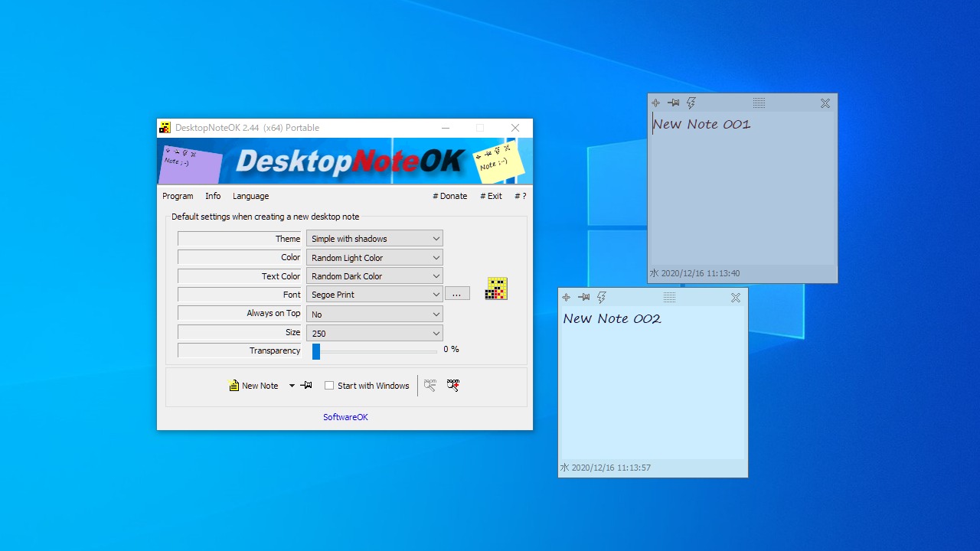Click the zoom cursor icon with red plus
980x551 pixels.
click(x=453, y=386)
